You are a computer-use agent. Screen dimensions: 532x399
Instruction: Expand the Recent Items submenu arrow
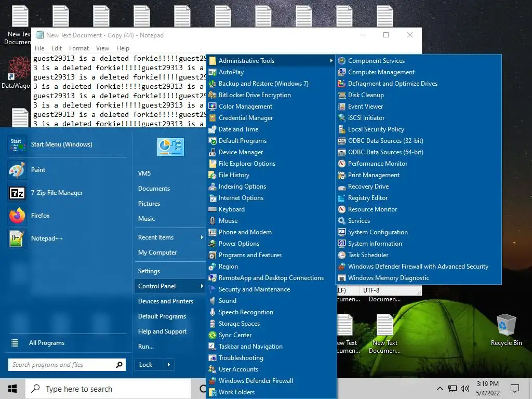[x=202, y=237]
